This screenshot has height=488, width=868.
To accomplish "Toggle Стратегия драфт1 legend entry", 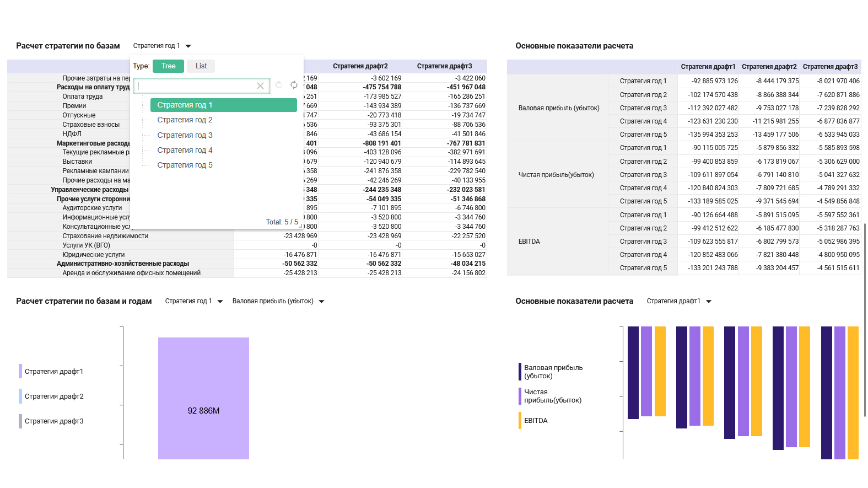I will pyautogui.click(x=51, y=372).
